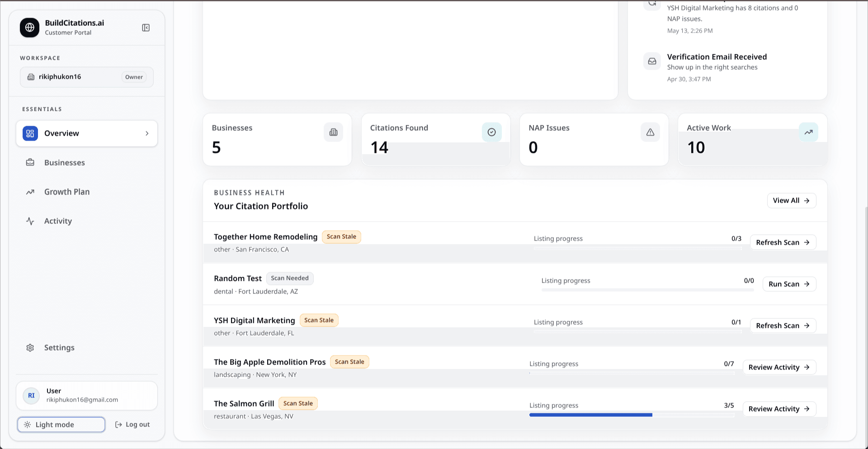The image size is (868, 449).
Task: Click the rikiphukon16@gmail.com email text
Action: point(82,400)
